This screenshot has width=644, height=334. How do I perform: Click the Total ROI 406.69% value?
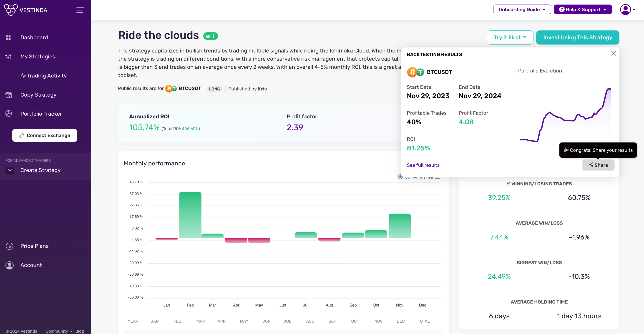pos(190,129)
